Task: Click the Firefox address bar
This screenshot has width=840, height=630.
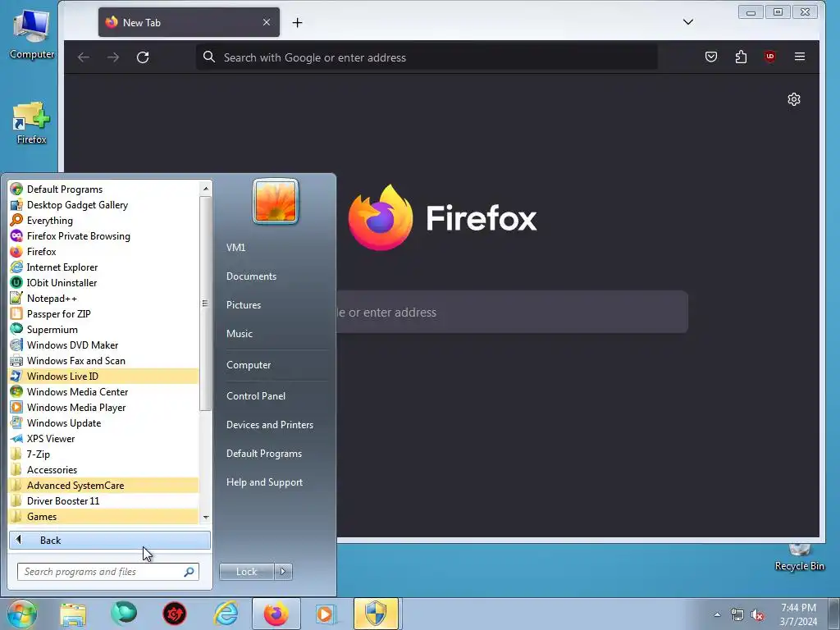Action: tap(427, 57)
